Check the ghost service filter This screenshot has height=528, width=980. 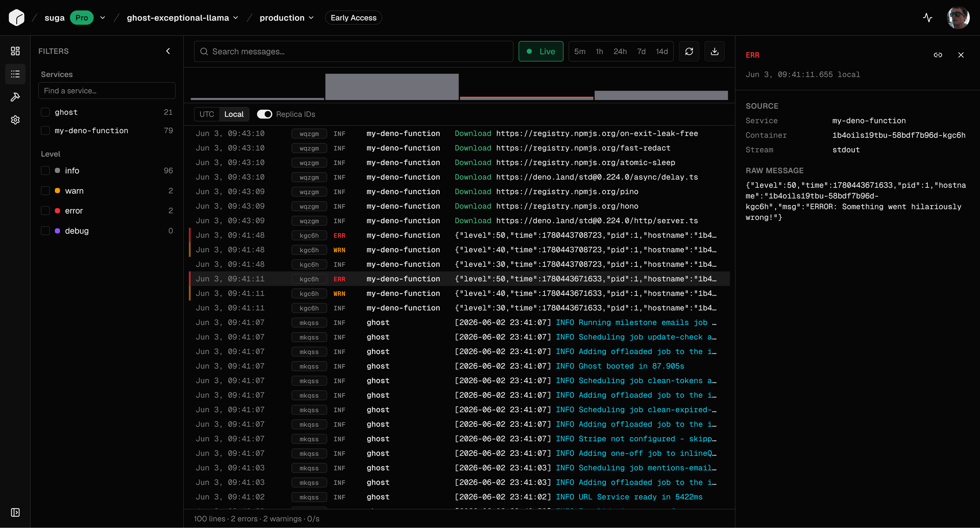45,112
